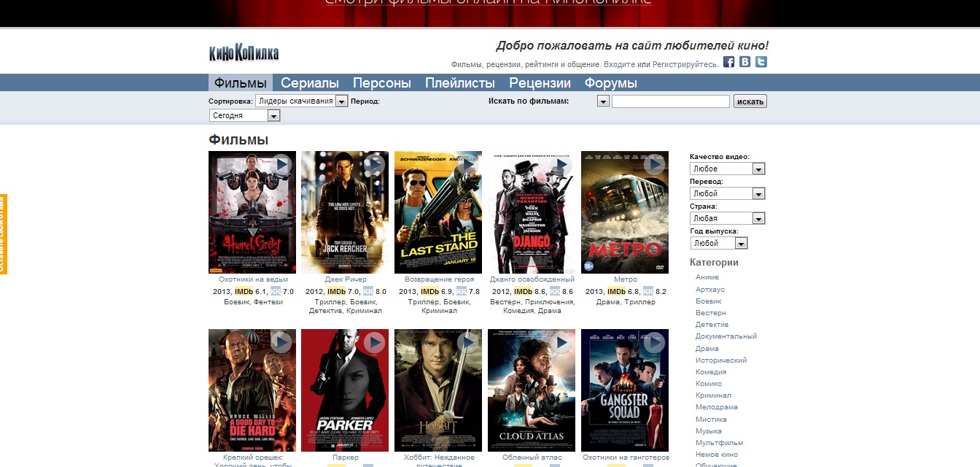980x467 pixels.
Task: Open the Возвращение героя title link
Action: [x=439, y=279]
